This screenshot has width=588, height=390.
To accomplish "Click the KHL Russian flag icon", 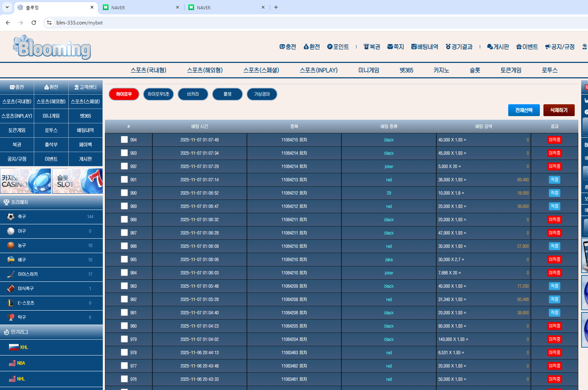I will tap(14, 347).
